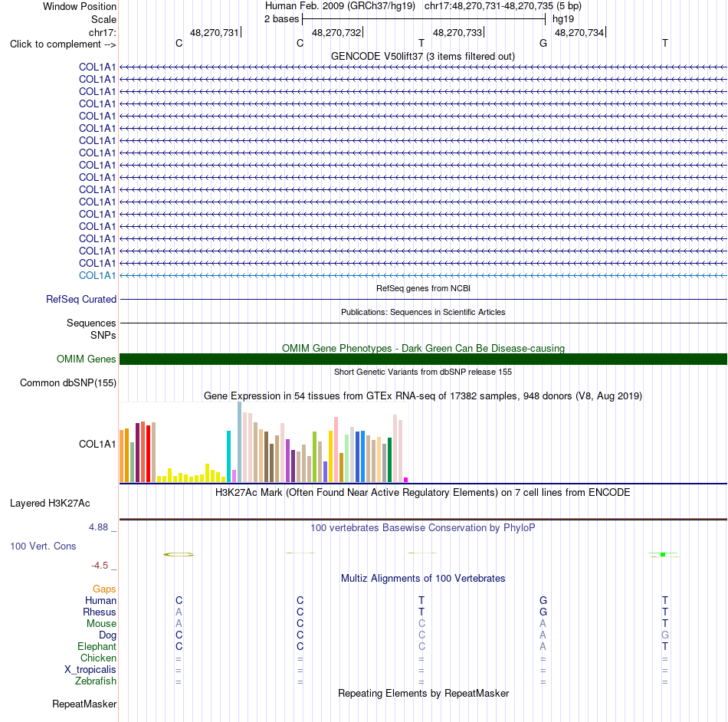Click the 'Chicken' alignment row label

[98, 658]
